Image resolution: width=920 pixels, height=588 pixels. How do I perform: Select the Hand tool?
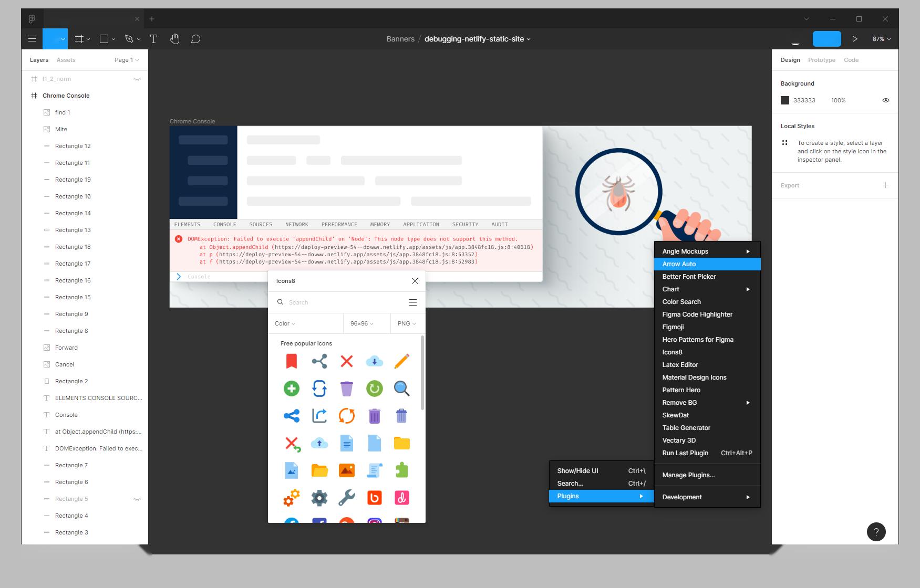175,39
